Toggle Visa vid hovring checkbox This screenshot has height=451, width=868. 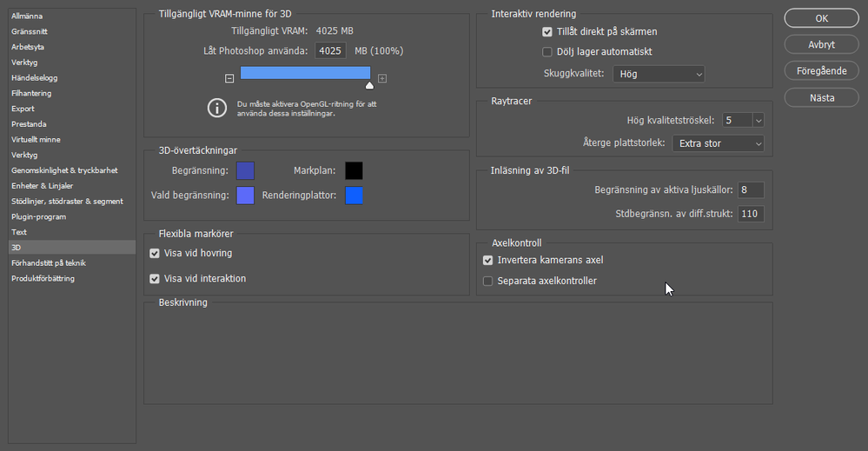point(155,254)
